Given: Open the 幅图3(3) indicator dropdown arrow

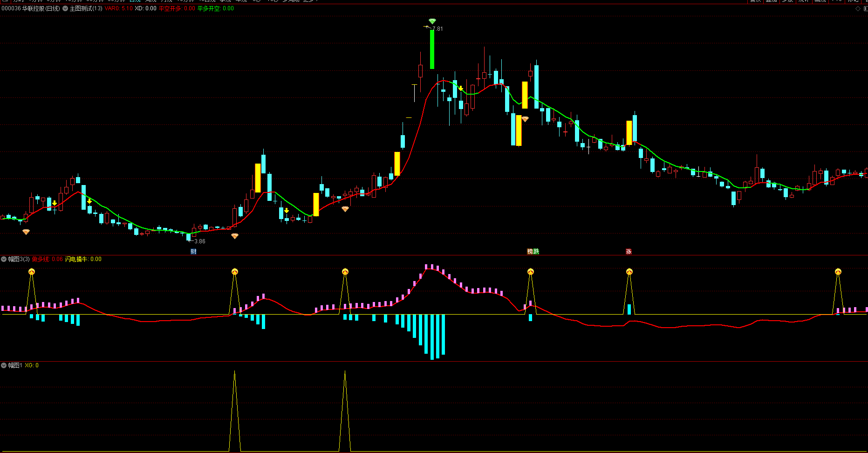Looking at the screenshot, I should (4, 259).
